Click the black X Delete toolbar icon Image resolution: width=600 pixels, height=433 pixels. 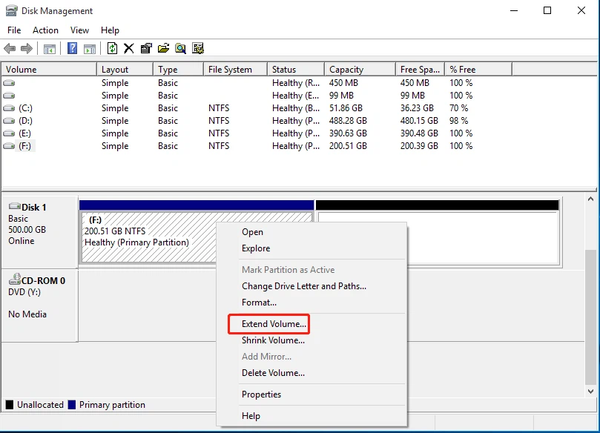pos(129,48)
